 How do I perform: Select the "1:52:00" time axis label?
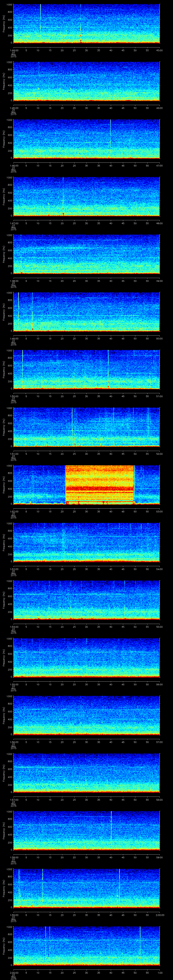tap(14, 511)
